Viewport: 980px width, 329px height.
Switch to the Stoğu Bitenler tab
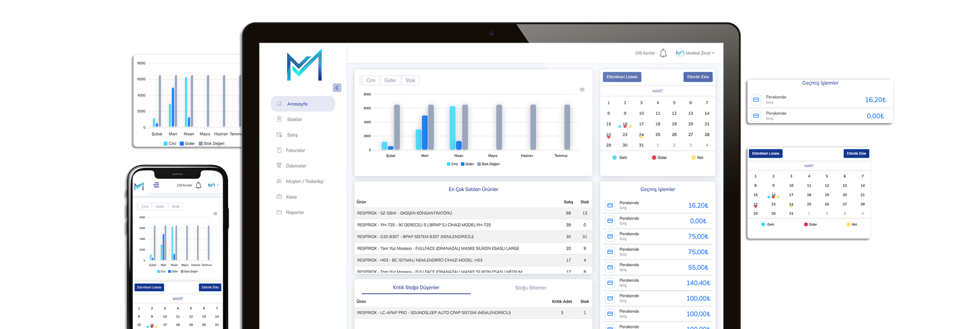[x=530, y=288]
